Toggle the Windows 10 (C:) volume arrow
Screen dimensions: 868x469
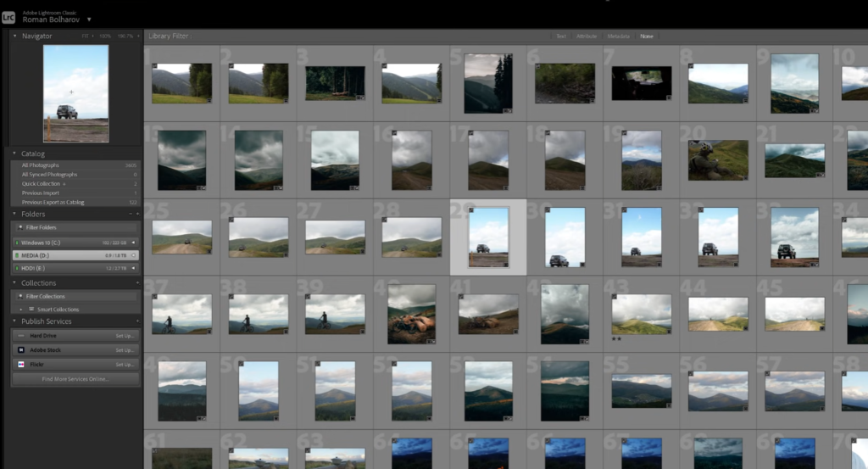pyautogui.click(x=133, y=243)
